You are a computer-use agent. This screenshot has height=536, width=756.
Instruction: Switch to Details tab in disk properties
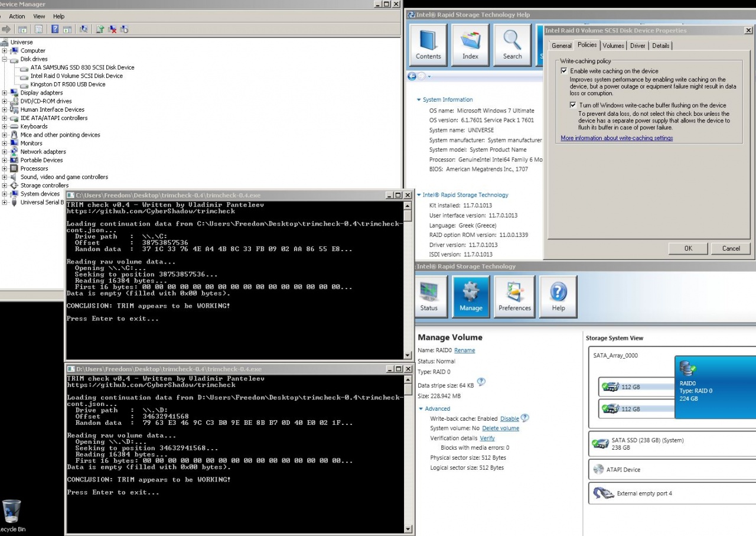[660, 46]
